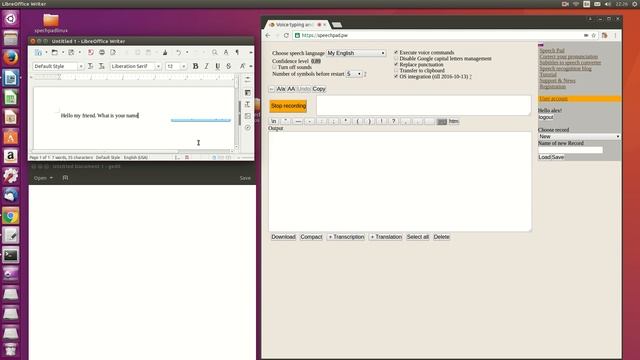This screenshot has height=360, width=640.
Task: Click Select all button
Action: point(418,237)
